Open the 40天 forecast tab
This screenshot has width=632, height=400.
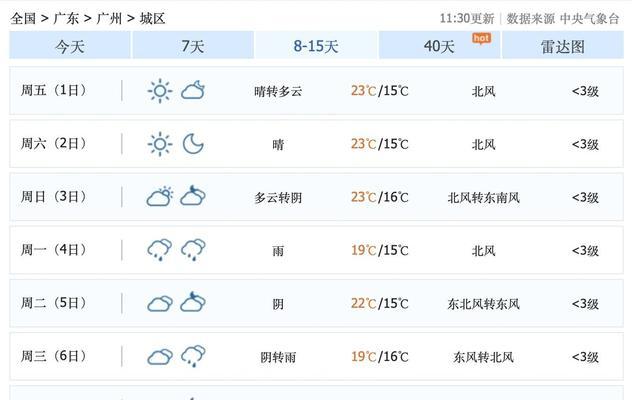pyautogui.click(x=439, y=45)
